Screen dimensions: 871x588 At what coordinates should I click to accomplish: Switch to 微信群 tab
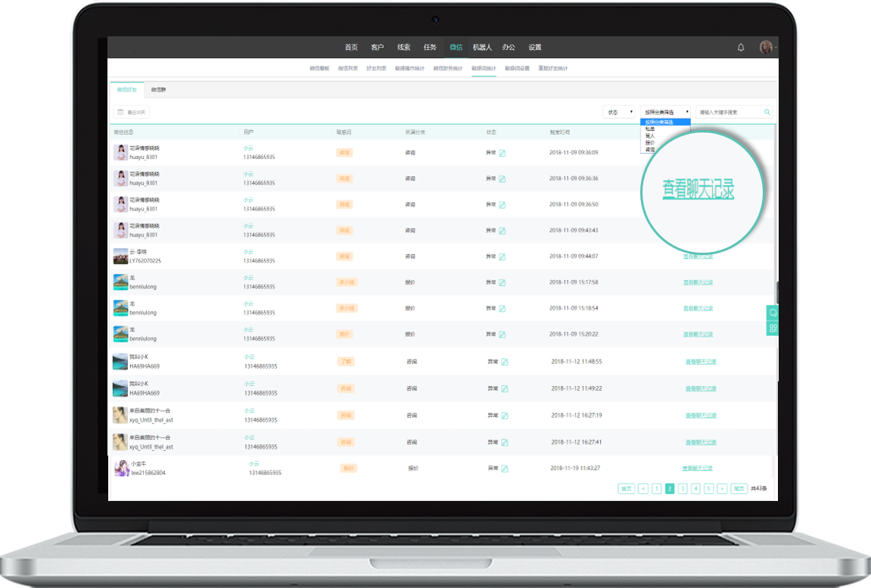coord(158,89)
